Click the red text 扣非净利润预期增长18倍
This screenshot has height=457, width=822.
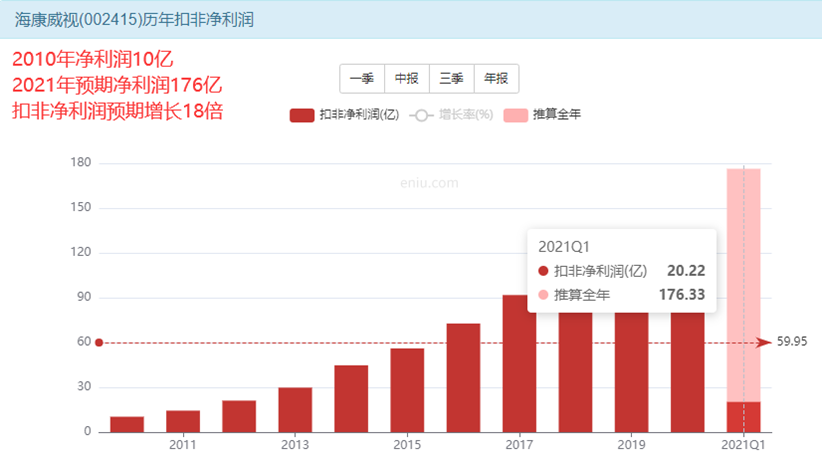(118, 111)
